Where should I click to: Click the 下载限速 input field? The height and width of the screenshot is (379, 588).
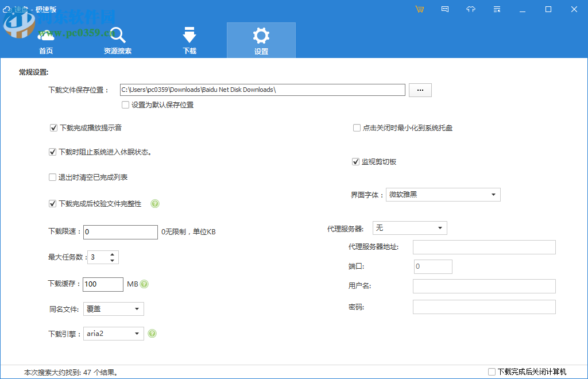121,232
